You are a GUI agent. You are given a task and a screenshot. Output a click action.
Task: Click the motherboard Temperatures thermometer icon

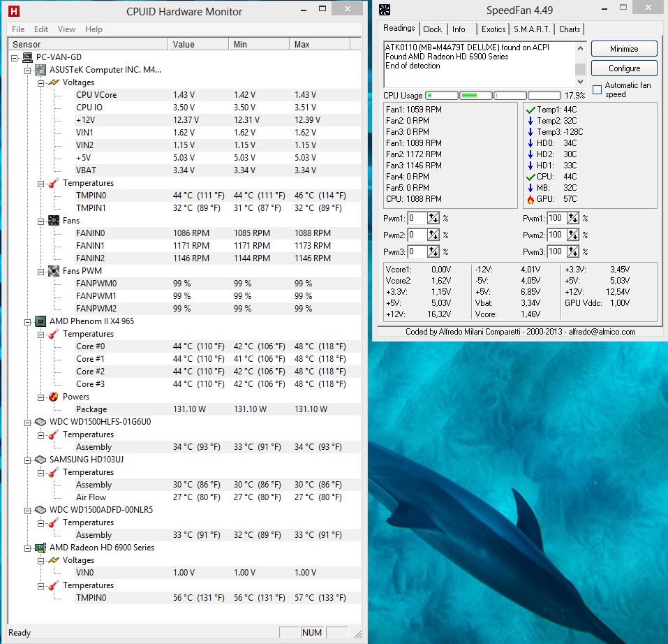coord(54,183)
